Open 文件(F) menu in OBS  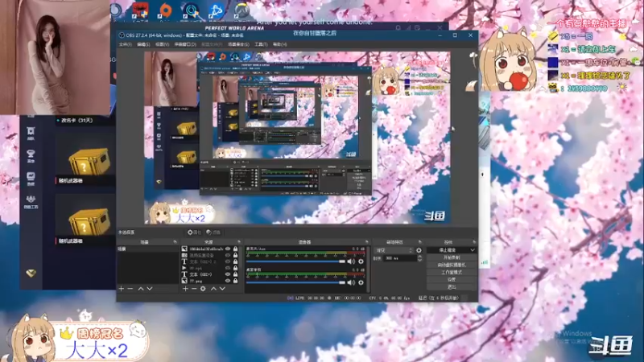[126, 44]
